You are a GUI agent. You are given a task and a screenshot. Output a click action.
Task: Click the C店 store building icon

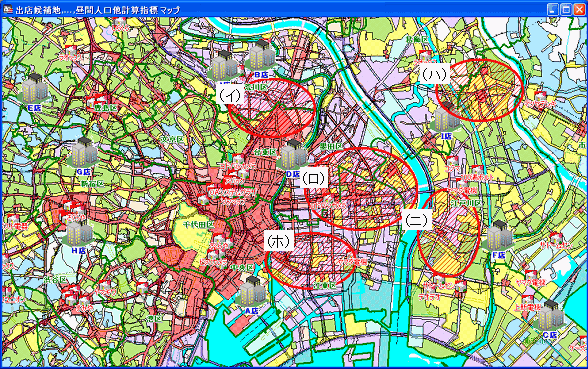pos(550,315)
